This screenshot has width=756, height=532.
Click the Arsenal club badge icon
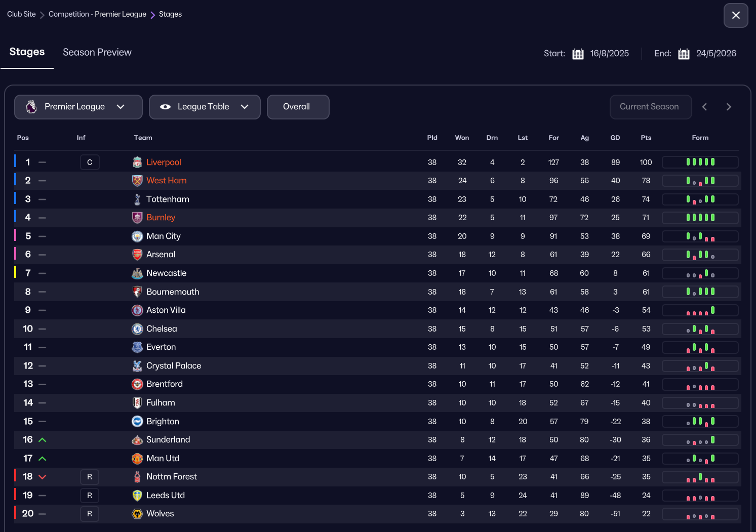[x=137, y=255]
